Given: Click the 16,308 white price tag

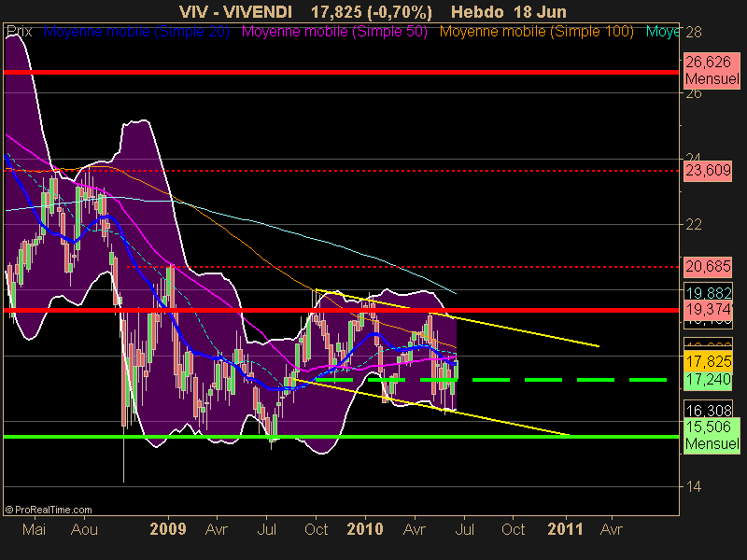Looking at the screenshot, I should (708, 410).
